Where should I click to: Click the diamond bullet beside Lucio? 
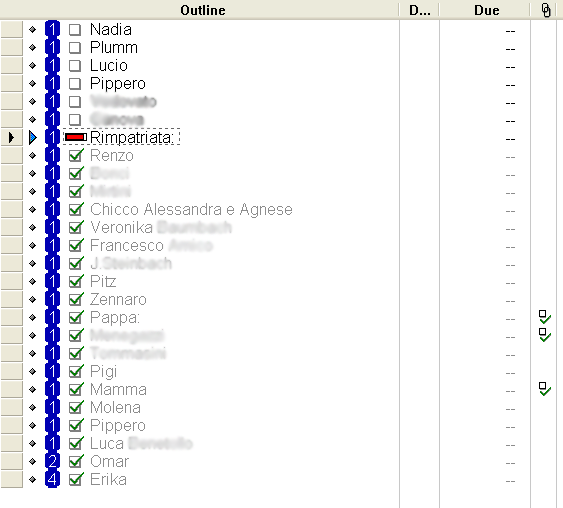coord(33,65)
